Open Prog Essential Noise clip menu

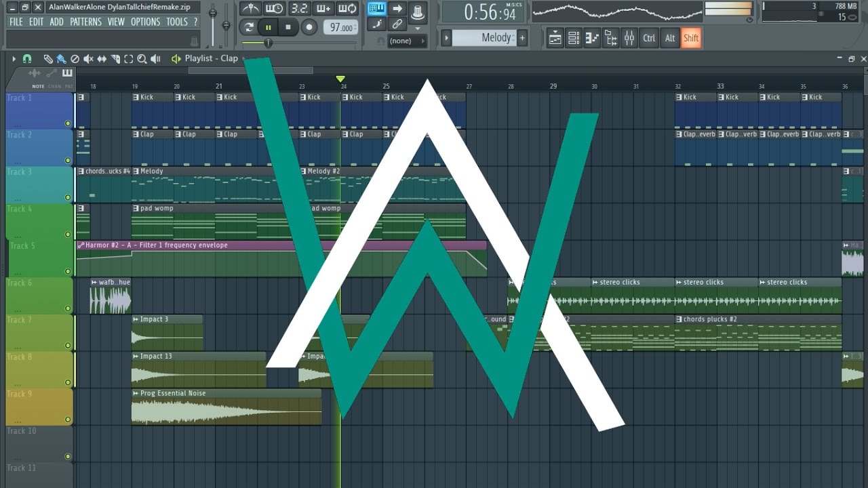click(x=136, y=393)
